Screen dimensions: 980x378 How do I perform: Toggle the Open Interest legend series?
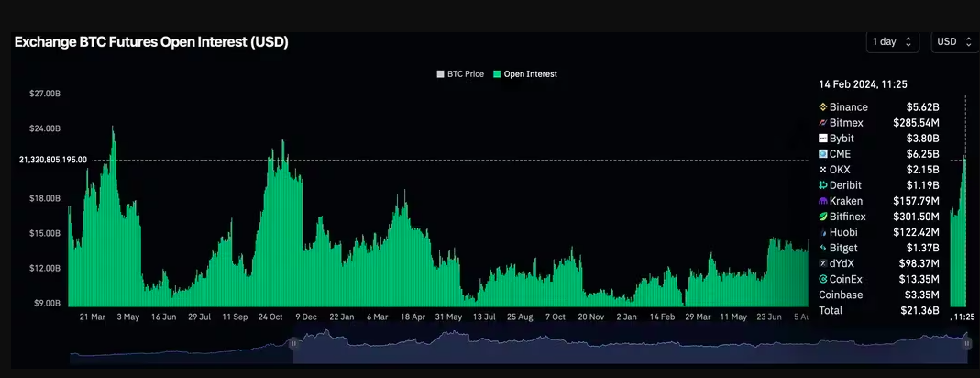coord(525,73)
